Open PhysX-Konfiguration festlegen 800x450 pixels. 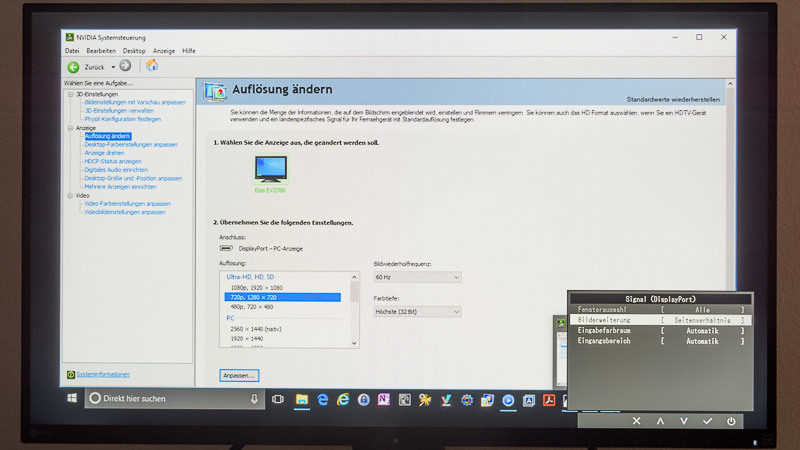(x=122, y=119)
